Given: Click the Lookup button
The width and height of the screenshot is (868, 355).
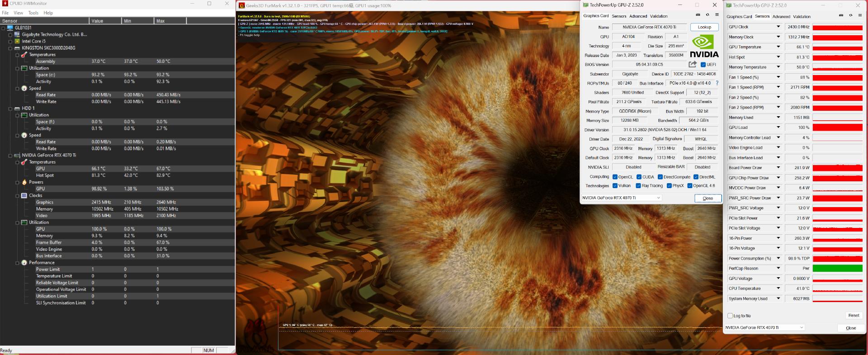Looking at the screenshot, I should tap(704, 27).
